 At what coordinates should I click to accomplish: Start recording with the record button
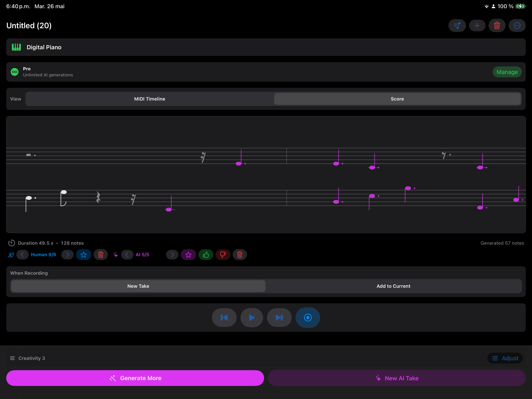[x=308, y=318]
